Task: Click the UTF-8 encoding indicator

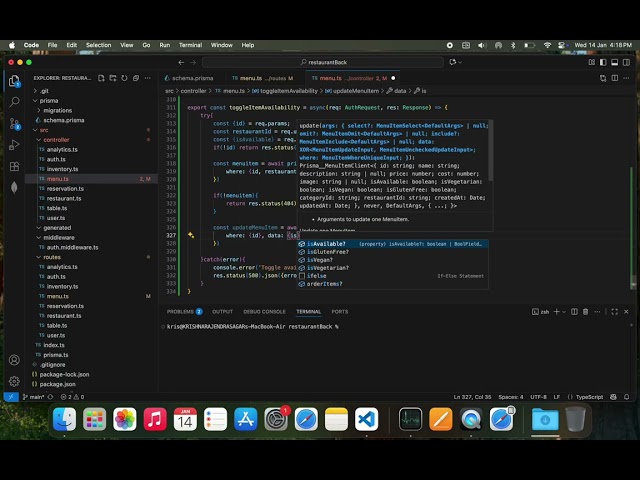Action: [x=538, y=397]
